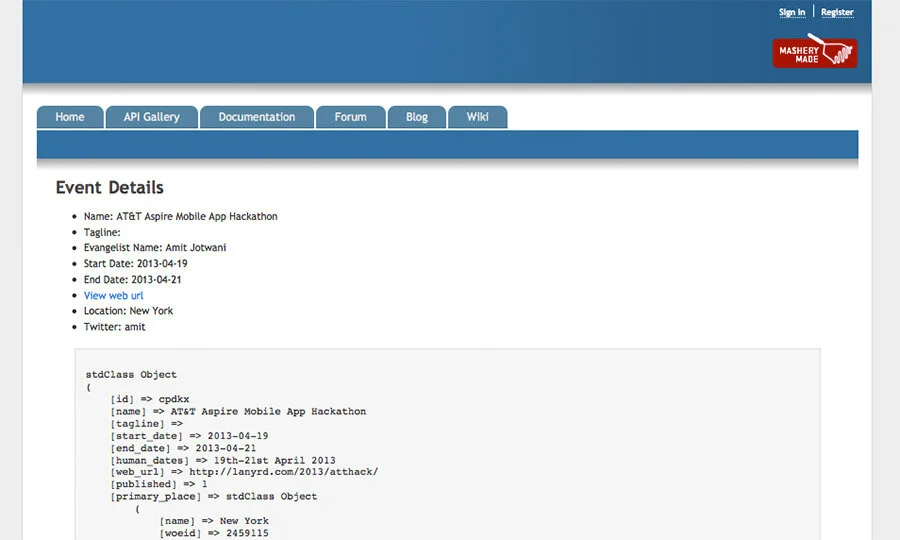Click Start Date: 2013-04-19 line
The width and height of the screenshot is (900, 540).
click(x=135, y=263)
